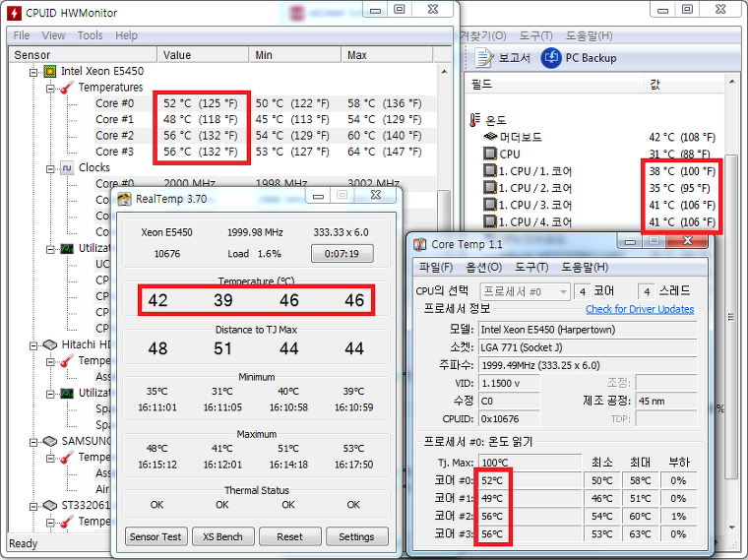Image resolution: width=748 pixels, height=560 pixels.
Task: Click the chip icon for 1. CPU / 4. 코어
Action: coord(490,221)
